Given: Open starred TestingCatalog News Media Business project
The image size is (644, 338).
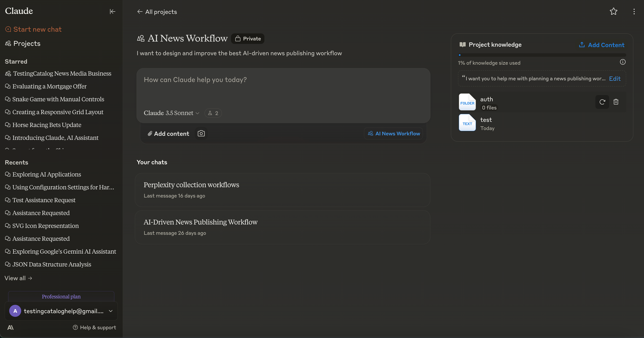Looking at the screenshot, I should click(x=58, y=73).
